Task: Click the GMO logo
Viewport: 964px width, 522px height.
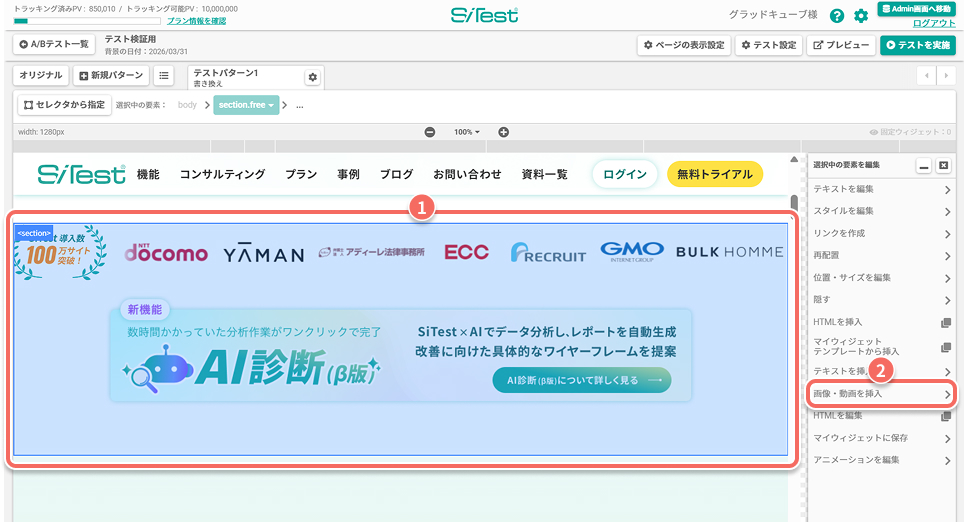Action: point(632,252)
